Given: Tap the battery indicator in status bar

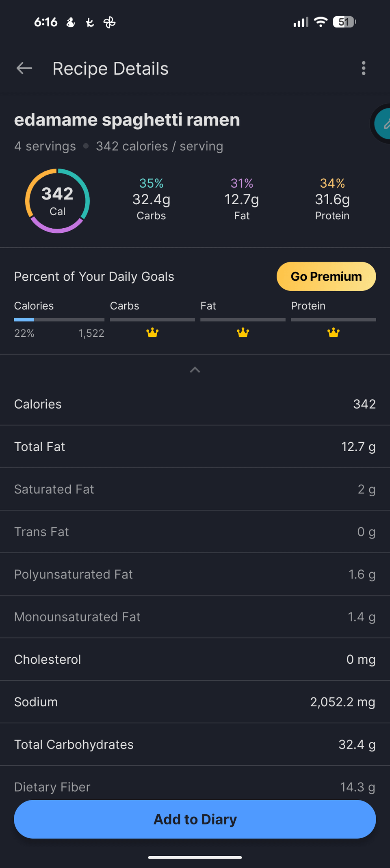Looking at the screenshot, I should point(344,22).
